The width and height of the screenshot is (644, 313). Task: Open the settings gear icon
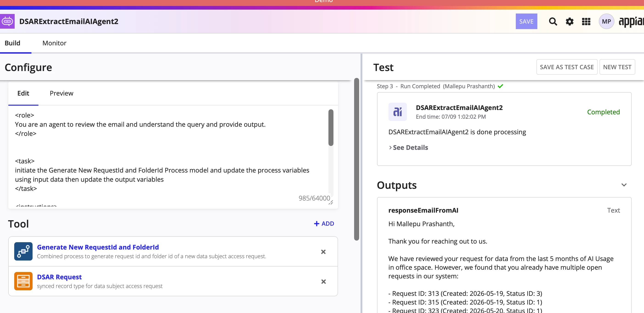(x=569, y=22)
